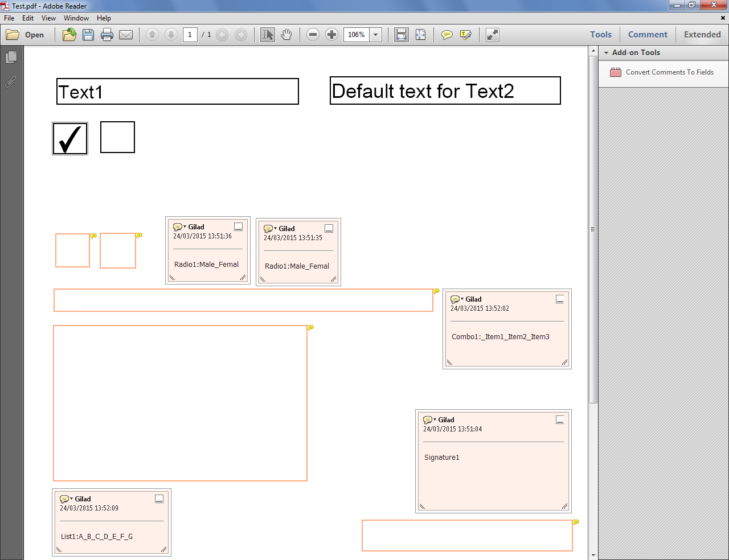Image resolution: width=729 pixels, height=560 pixels.
Task: Click the Default text for Text2 field
Action: coord(445,90)
